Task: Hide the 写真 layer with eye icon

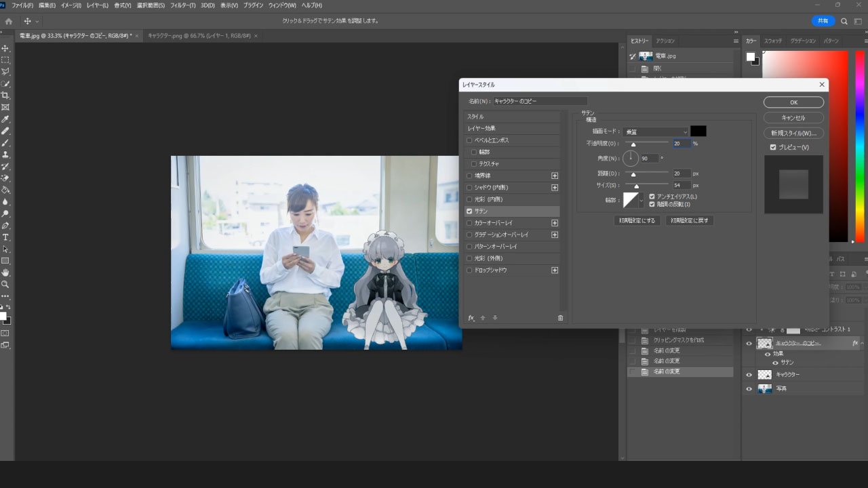Action: click(x=749, y=389)
